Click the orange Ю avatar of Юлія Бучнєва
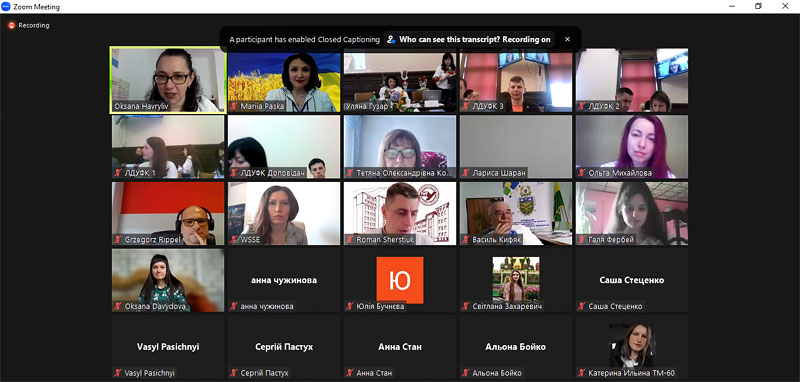 pos(400,279)
